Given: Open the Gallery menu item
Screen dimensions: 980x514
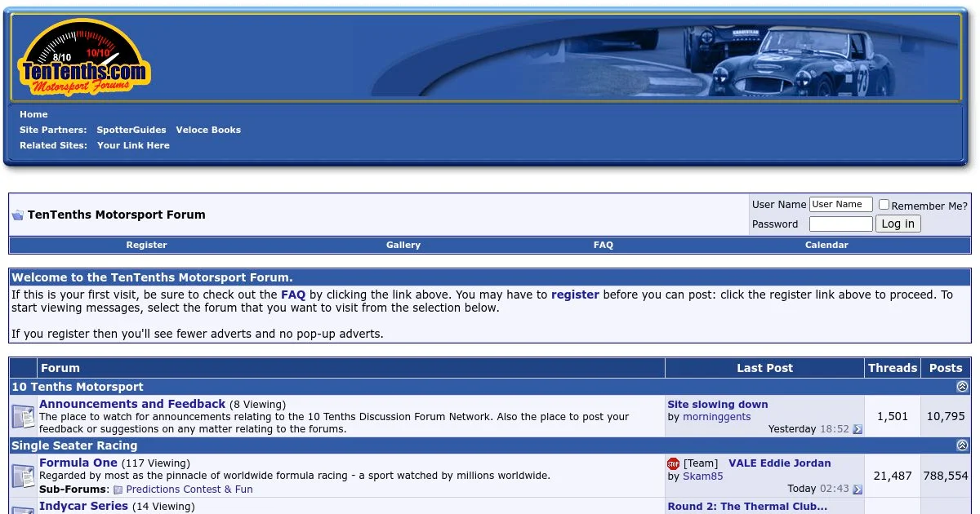Looking at the screenshot, I should 403,245.
